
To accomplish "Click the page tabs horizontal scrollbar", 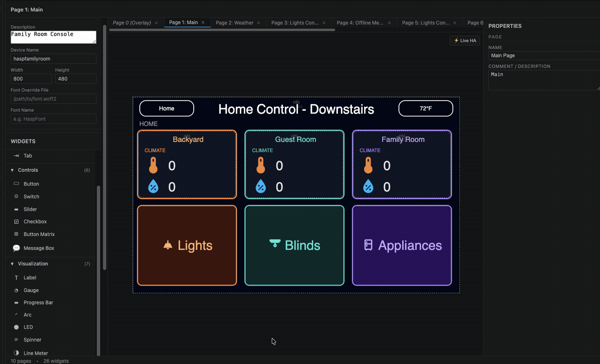I will (222, 30).
